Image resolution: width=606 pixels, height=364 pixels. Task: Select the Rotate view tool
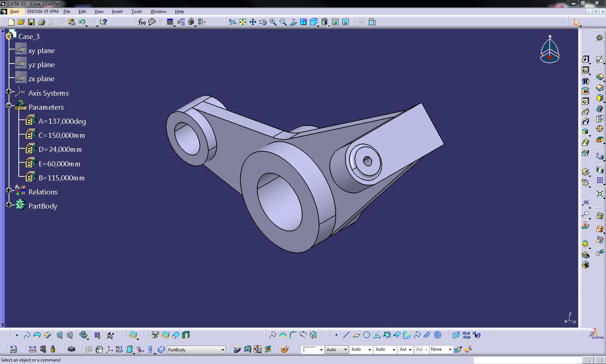point(263,22)
